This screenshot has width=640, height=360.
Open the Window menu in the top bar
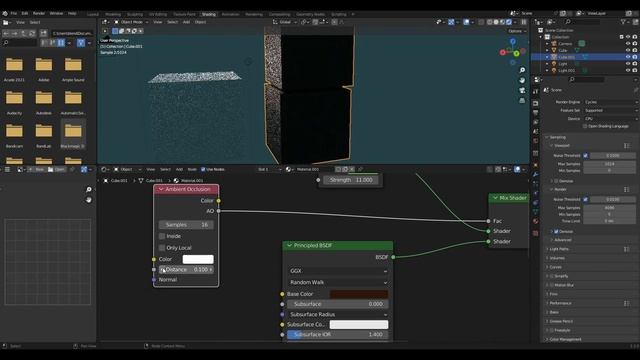pos(56,13)
